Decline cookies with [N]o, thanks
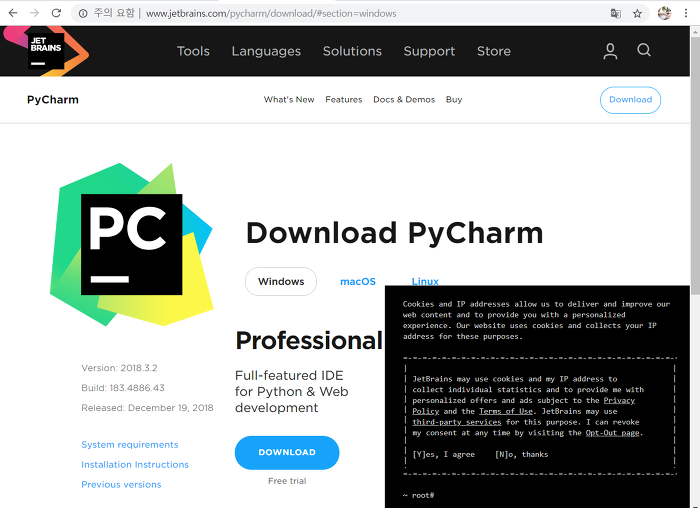 [x=521, y=454]
